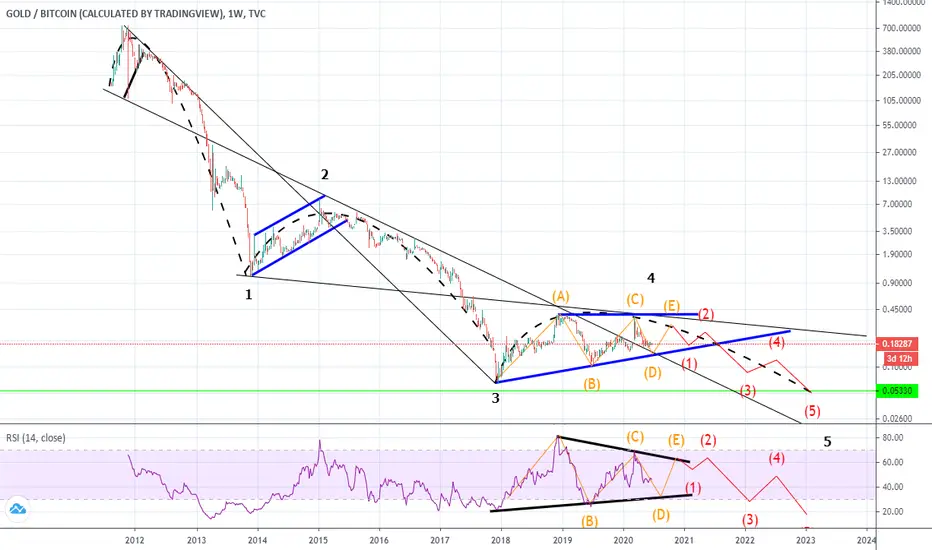Click the 2015 label on time axis
The width and height of the screenshot is (932, 550).
click(318, 540)
